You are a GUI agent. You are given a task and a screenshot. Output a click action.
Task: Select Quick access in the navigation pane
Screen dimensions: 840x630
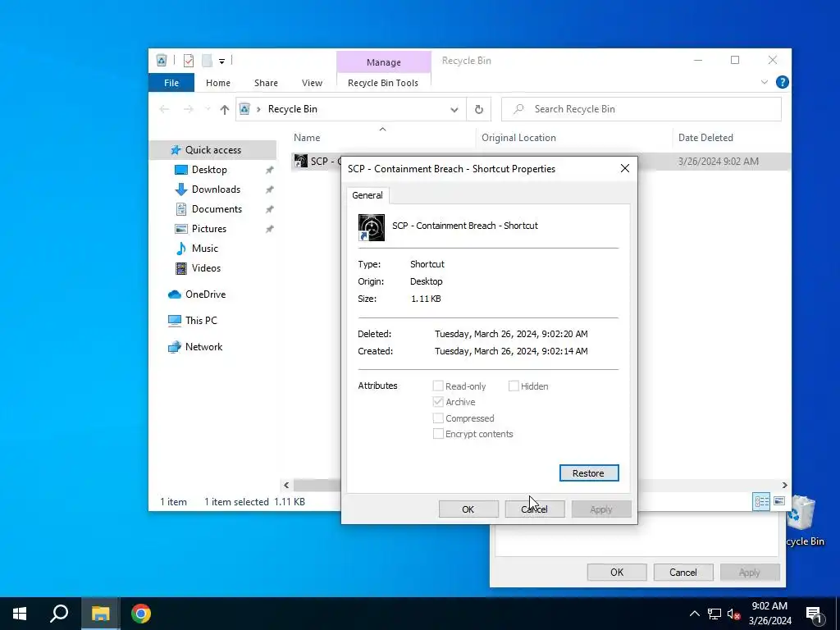[x=213, y=150]
